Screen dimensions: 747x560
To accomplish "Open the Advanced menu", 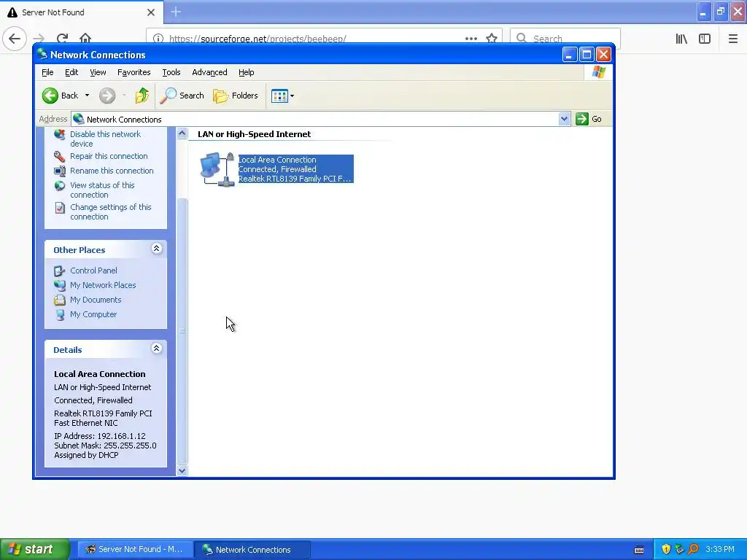I will pos(209,72).
